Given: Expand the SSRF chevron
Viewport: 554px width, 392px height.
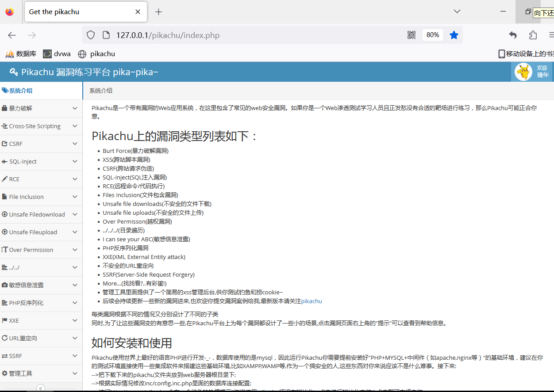Looking at the screenshot, I should click(x=75, y=356).
